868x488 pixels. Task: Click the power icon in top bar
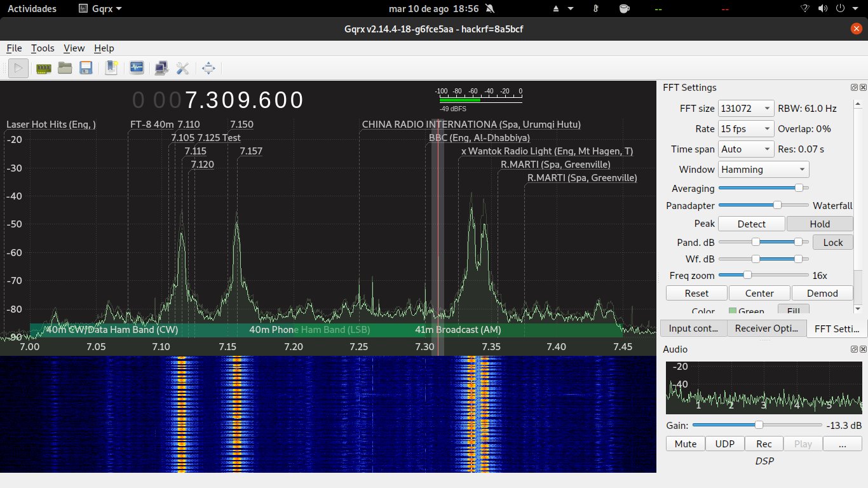(841, 8)
